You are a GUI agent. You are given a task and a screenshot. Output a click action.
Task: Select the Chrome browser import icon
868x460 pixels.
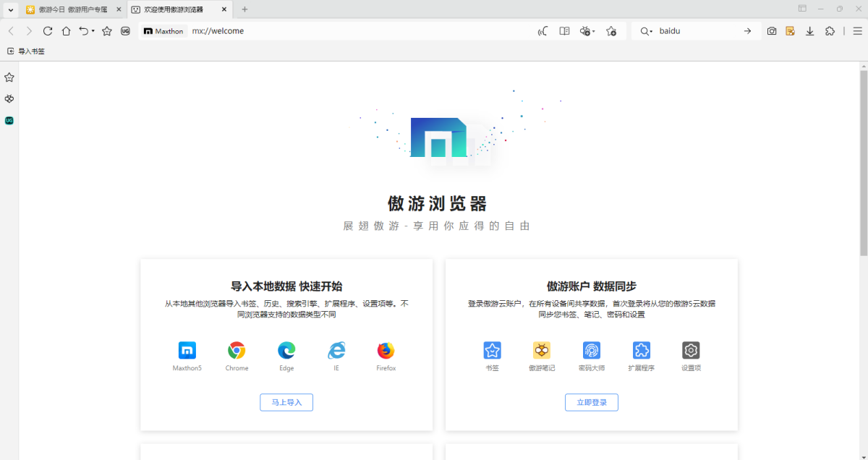coord(237,351)
